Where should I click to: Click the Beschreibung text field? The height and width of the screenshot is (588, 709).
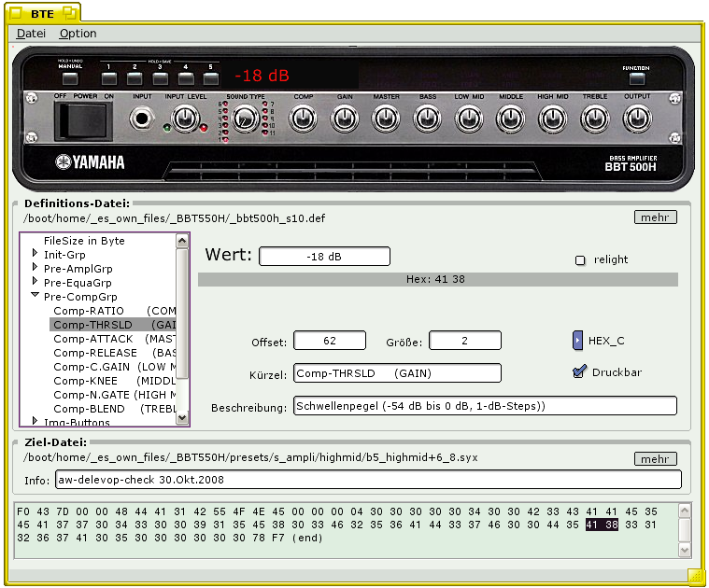click(x=485, y=406)
